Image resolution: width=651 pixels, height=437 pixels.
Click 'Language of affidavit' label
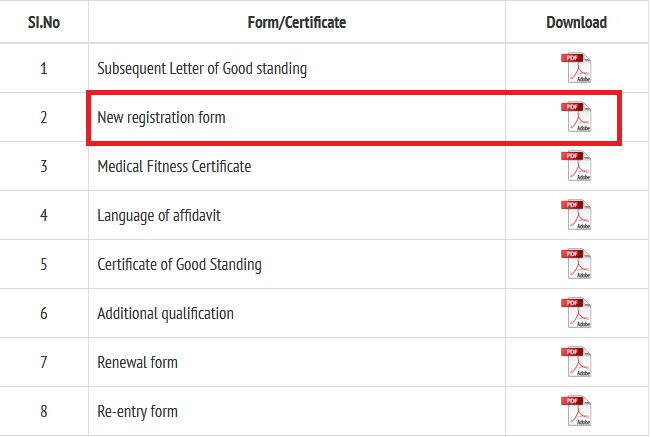[x=159, y=216]
